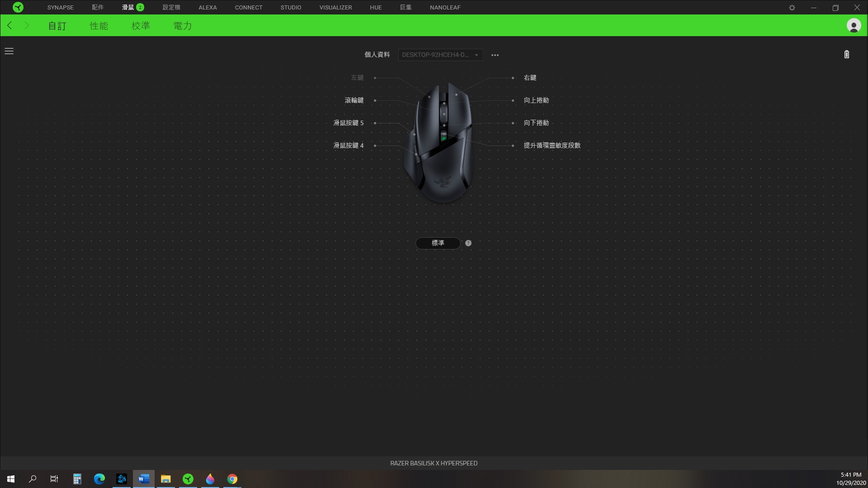This screenshot has height=488, width=868.
Task: Click the Razer Synapse taskbar icon
Action: [188, 479]
